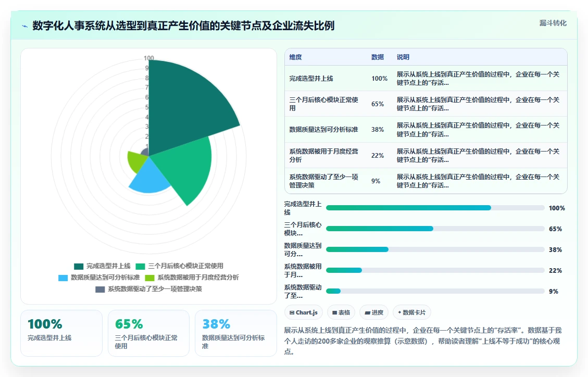
Task: Open the 38% stat card
Action: pos(236,333)
